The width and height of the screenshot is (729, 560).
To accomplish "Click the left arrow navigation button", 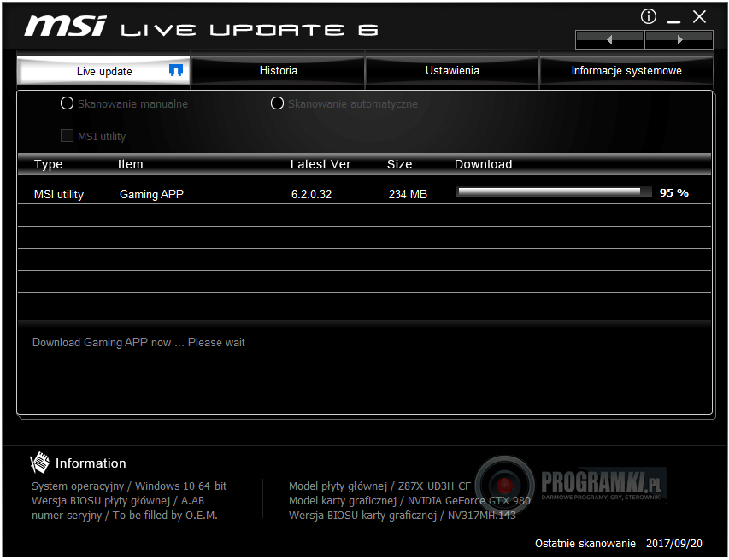I will coord(609,40).
